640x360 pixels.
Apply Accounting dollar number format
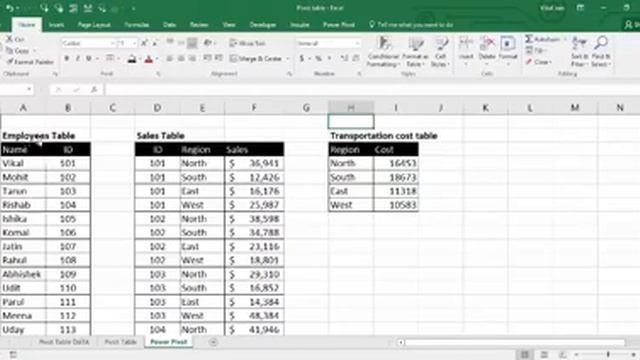(302, 59)
